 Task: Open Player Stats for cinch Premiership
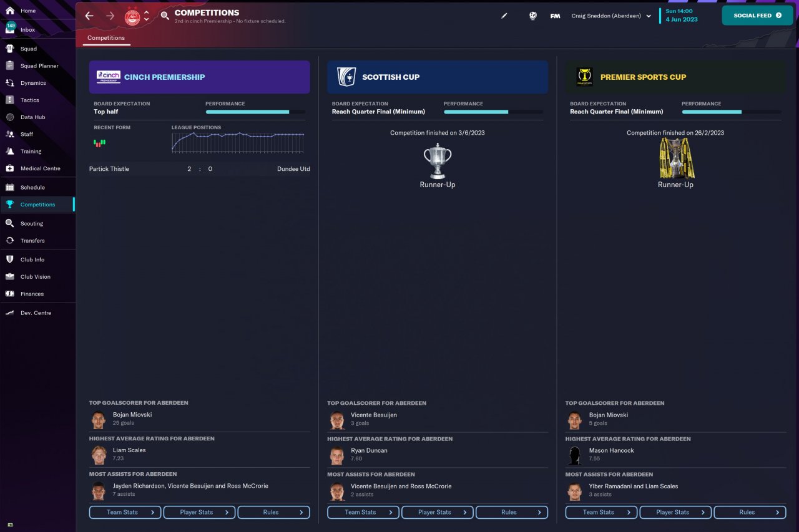[200, 512]
